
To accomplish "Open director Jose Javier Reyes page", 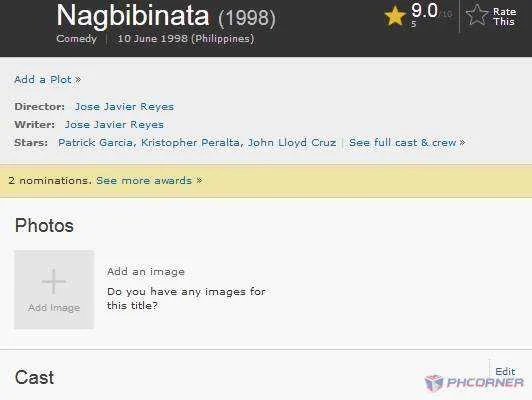I will pos(124,107).
